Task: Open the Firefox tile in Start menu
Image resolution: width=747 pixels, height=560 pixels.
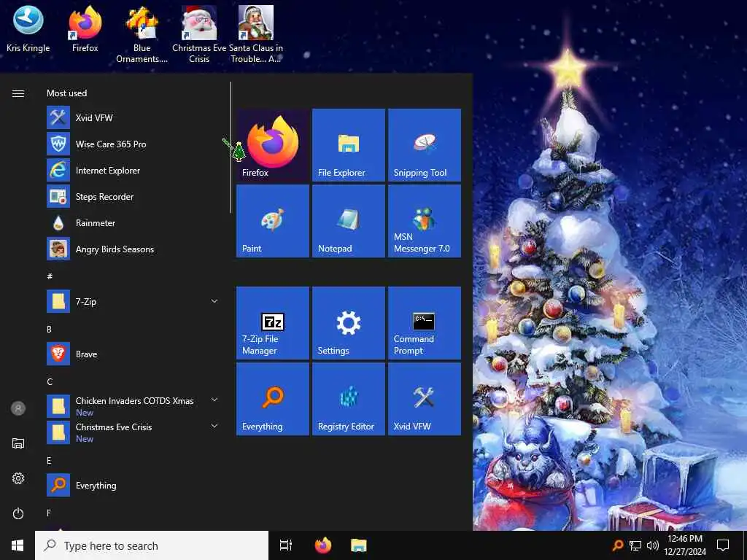Action: coord(273,145)
